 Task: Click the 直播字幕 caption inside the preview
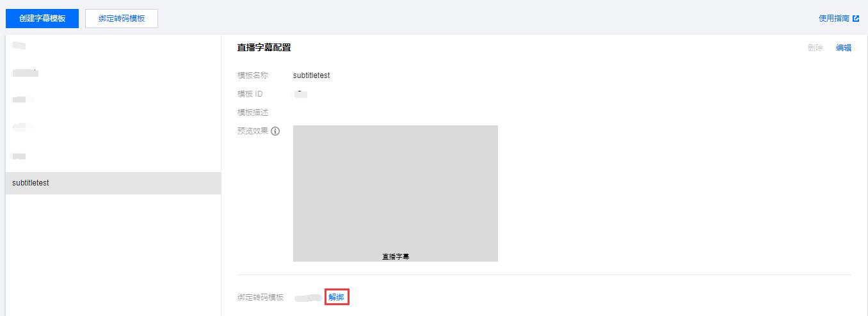point(396,257)
